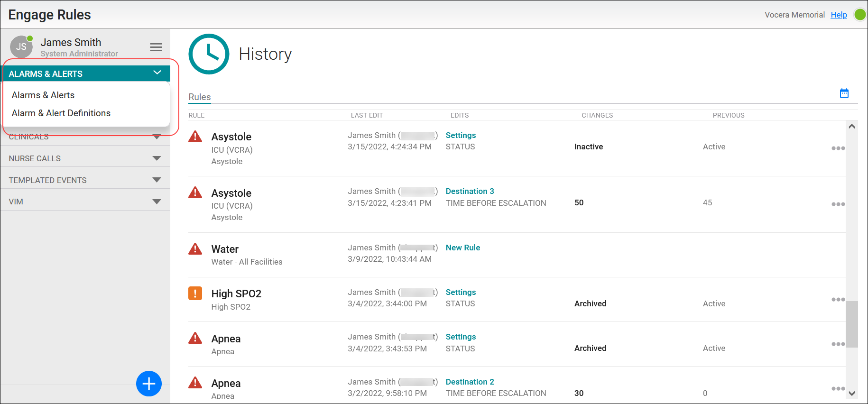
Task: Click the scrollbar down arrow in history list
Action: [852, 393]
